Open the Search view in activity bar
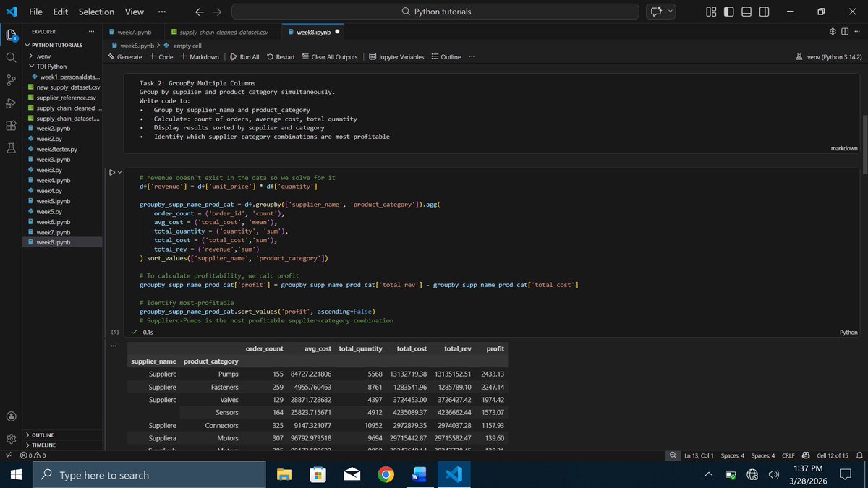 (11, 57)
